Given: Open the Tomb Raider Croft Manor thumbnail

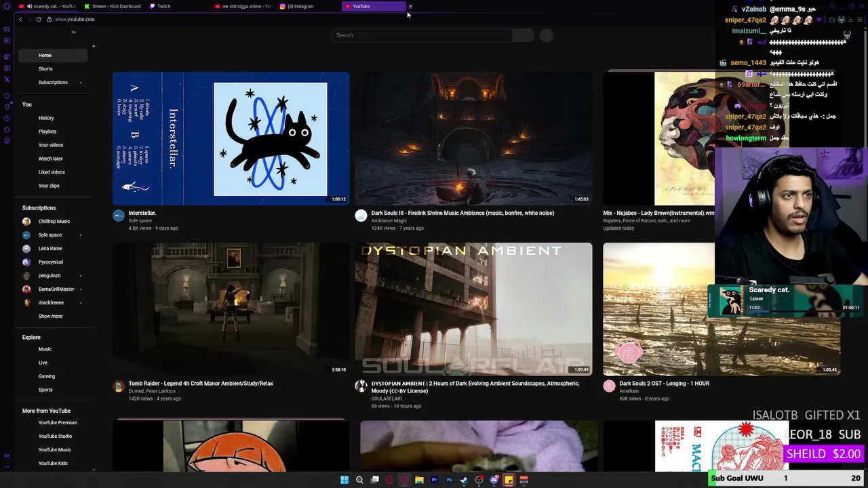Looking at the screenshot, I should coord(231,309).
